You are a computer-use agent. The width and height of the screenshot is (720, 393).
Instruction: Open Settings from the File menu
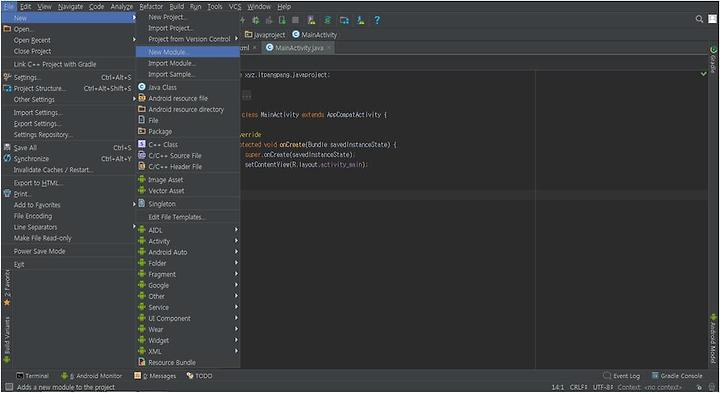(69, 78)
